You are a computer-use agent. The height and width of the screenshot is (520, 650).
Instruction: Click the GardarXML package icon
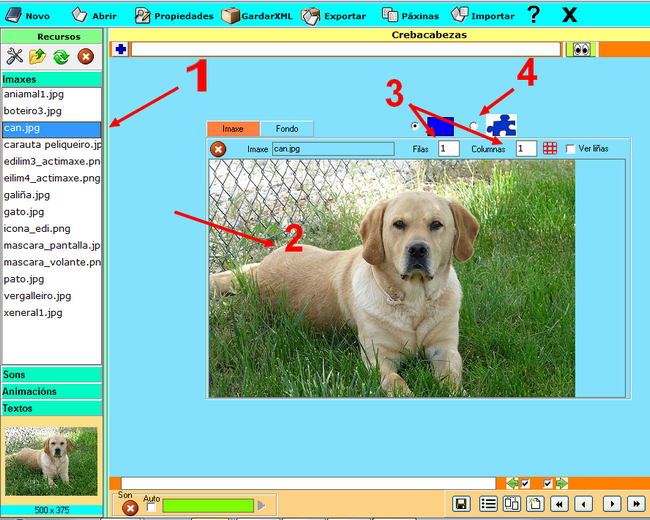(231, 16)
